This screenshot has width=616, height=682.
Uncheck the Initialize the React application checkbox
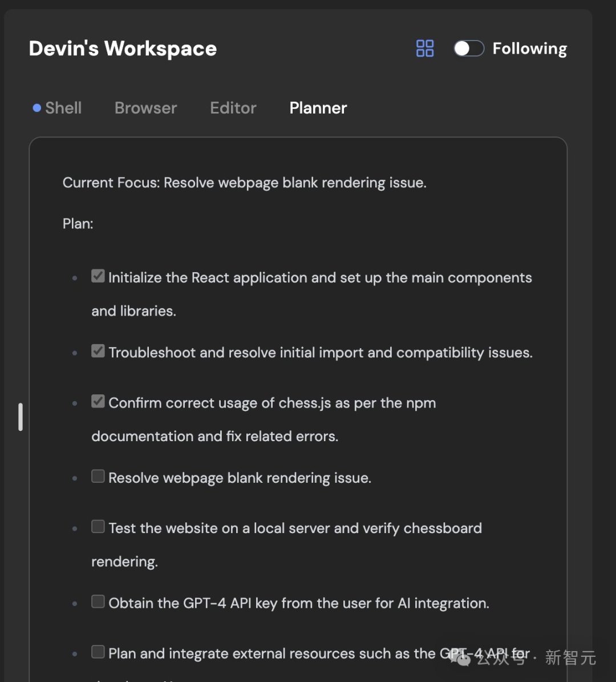98,277
